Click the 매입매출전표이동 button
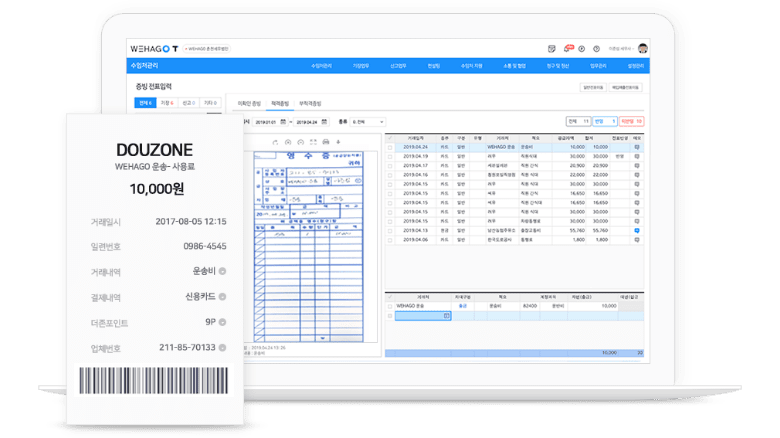Image resolution: width=780 pixels, height=438 pixels. click(x=625, y=88)
